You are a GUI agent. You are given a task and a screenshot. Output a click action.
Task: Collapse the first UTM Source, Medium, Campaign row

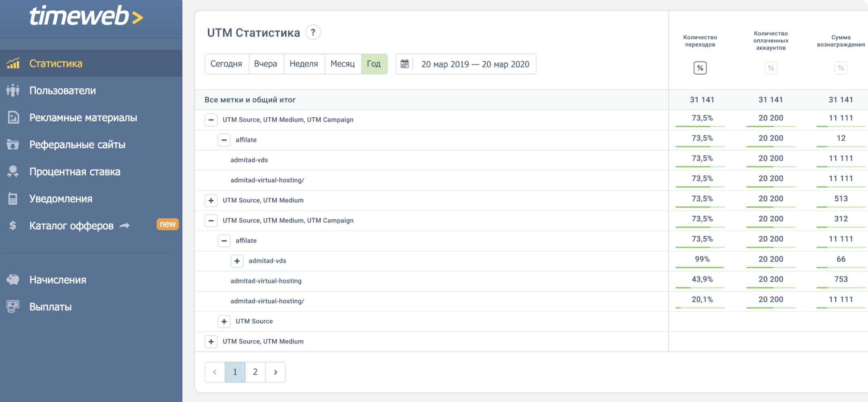(211, 120)
